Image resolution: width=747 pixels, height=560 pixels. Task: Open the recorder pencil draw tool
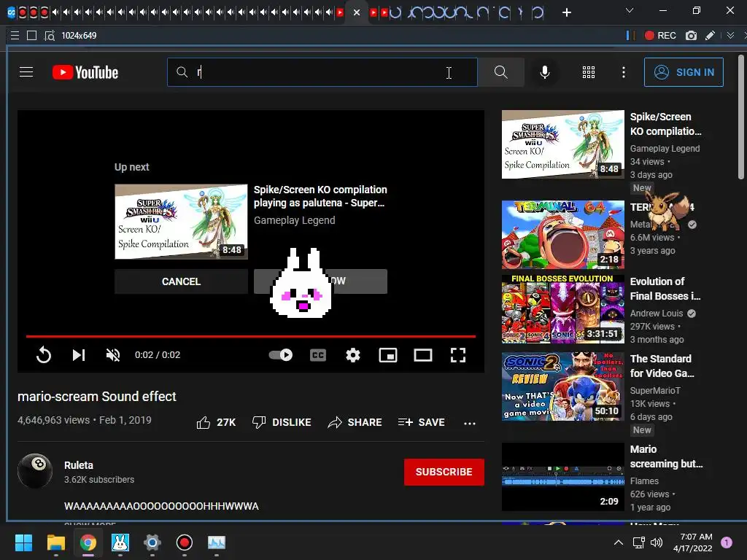[710, 35]
